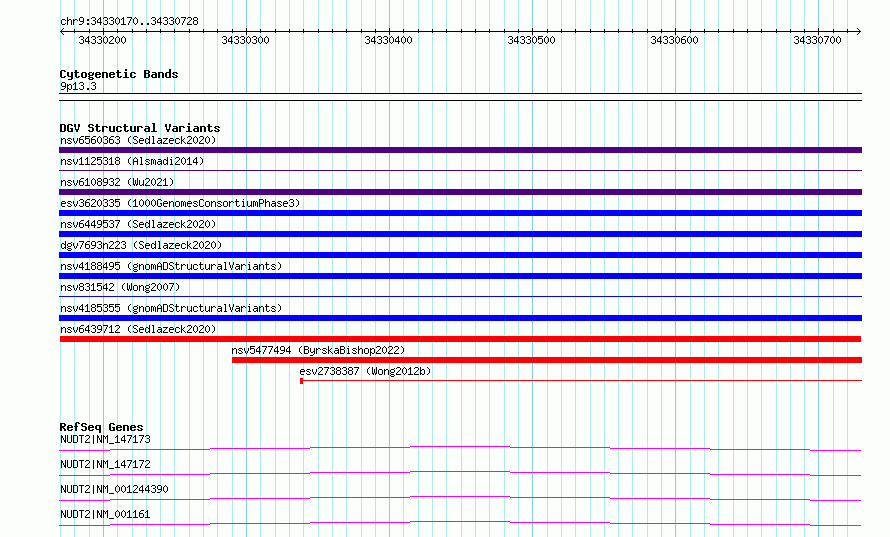Select variant nsv5477494 (ByrskaBishop2022) label
Image resolution: width=890 pixels, height=537 pixels.
[x=318, y=350]
